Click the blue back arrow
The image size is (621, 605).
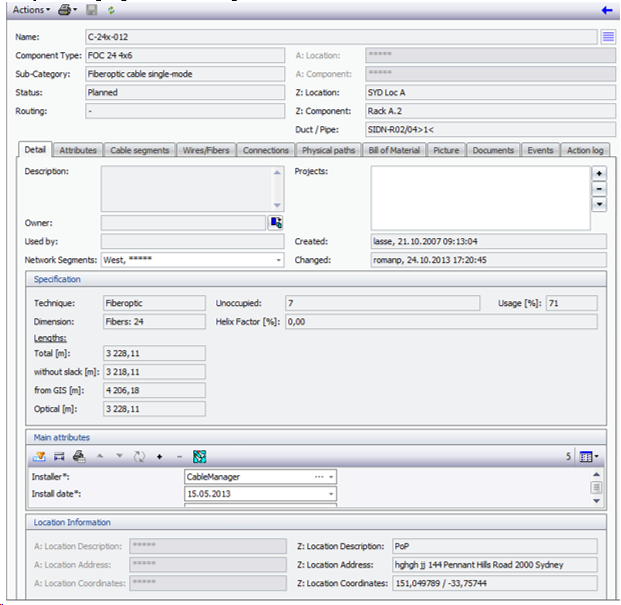(x=607, y=10)
